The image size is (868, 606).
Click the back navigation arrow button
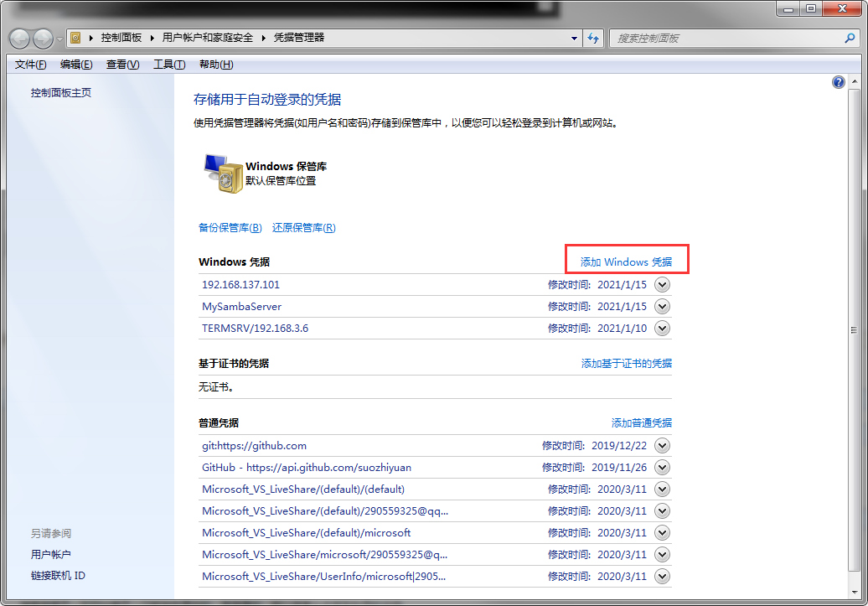click(x=21, y=38)
